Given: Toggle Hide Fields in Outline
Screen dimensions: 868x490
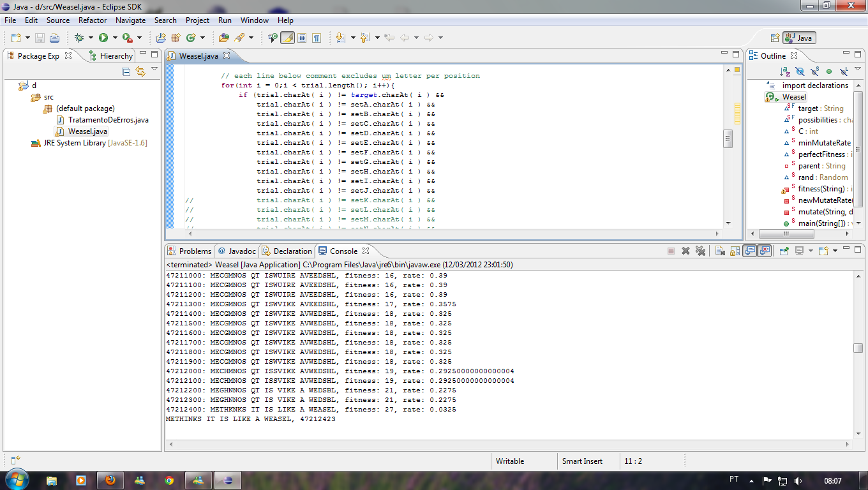Looking at the screenshot, I should pyautogui.click(x=800, y=71).
